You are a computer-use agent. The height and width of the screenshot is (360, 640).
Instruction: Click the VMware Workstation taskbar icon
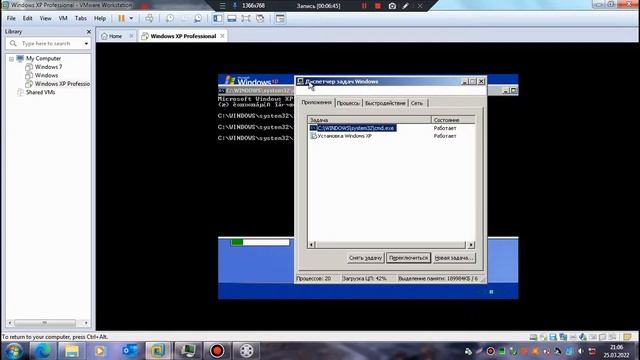coord(158,351)
